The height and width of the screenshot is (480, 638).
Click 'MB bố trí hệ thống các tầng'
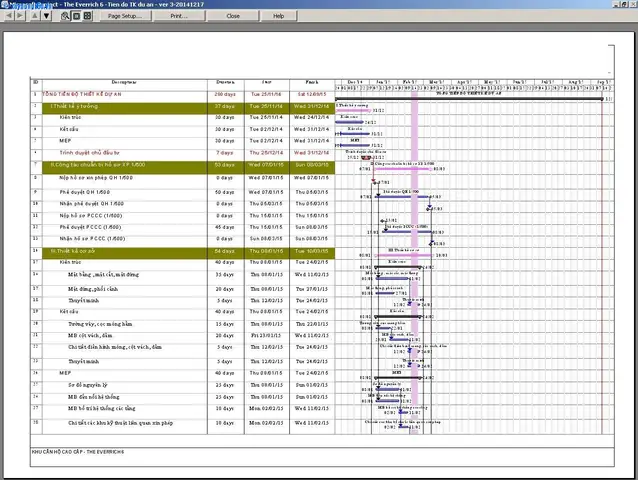pos(102,408)
